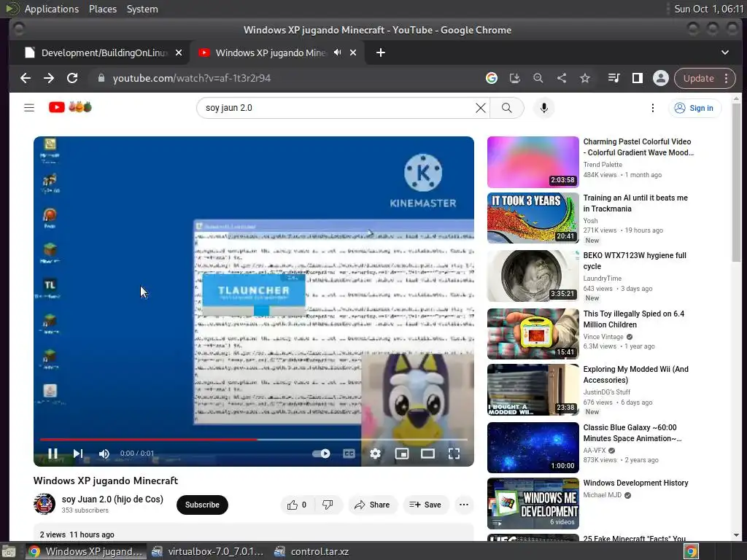Enable miniplayer mode
The height and width of the screenshot is (560, 747).
[x=402, y=454]
